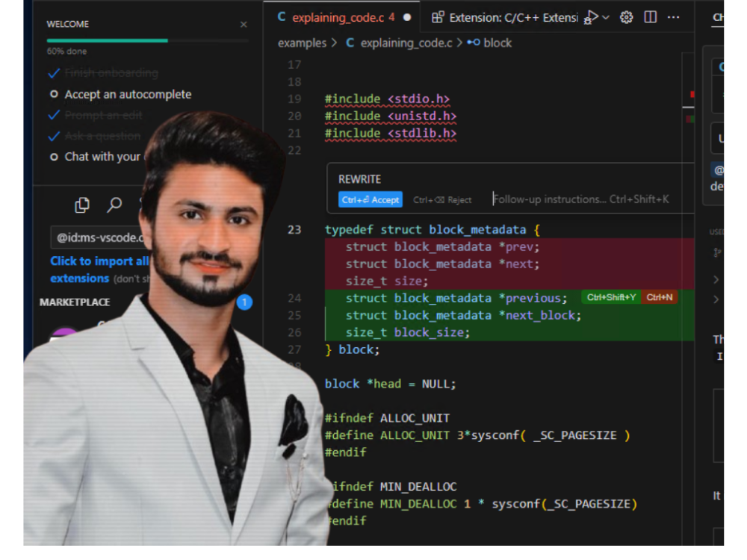Click the blue notification badge showing 1
Viewport: 747px width, 560px height.
244,302
